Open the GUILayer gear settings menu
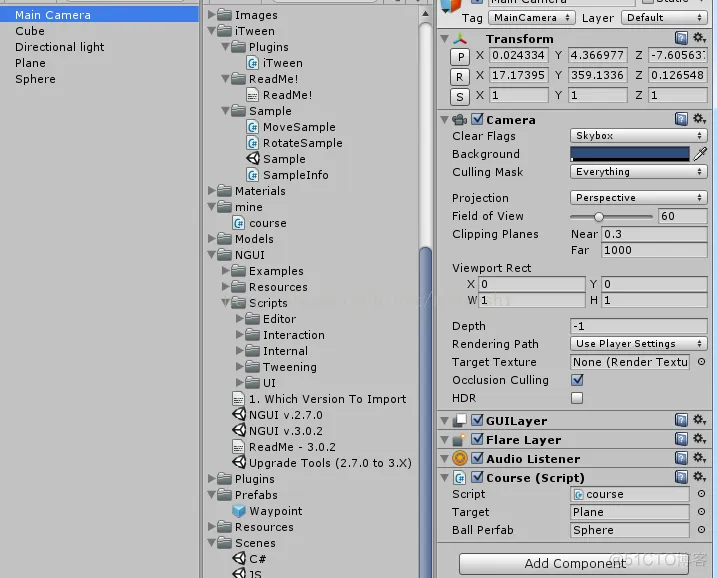 699,420
